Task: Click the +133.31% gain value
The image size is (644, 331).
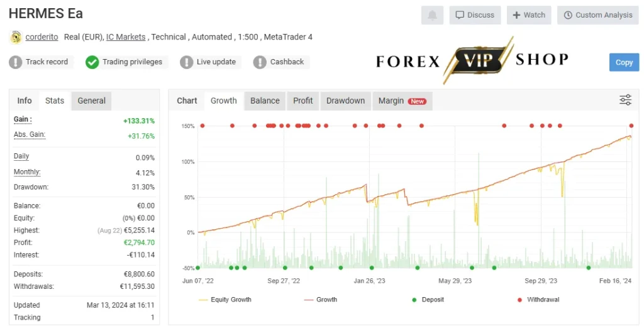Action: click(139, 121)
